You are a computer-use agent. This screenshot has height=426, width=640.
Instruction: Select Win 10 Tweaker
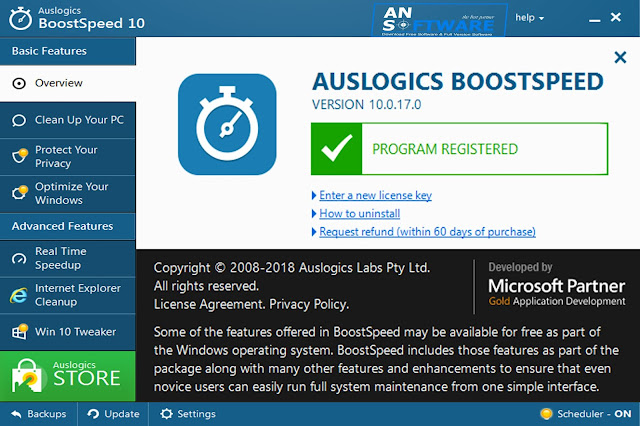pyautogui.click(x=68, y=332)
